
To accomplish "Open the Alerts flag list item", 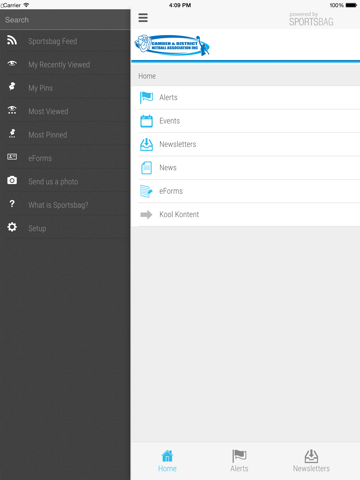I will coord(249,98).
